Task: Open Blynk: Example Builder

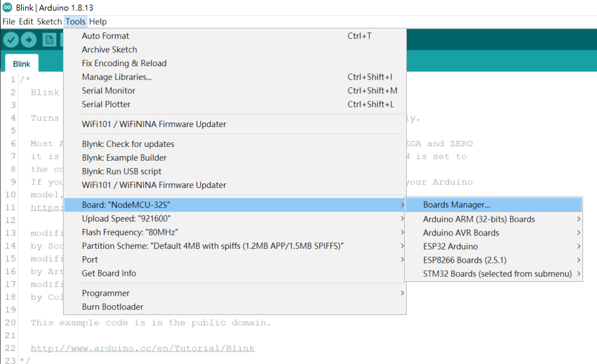Action: [x=235, y=158]
